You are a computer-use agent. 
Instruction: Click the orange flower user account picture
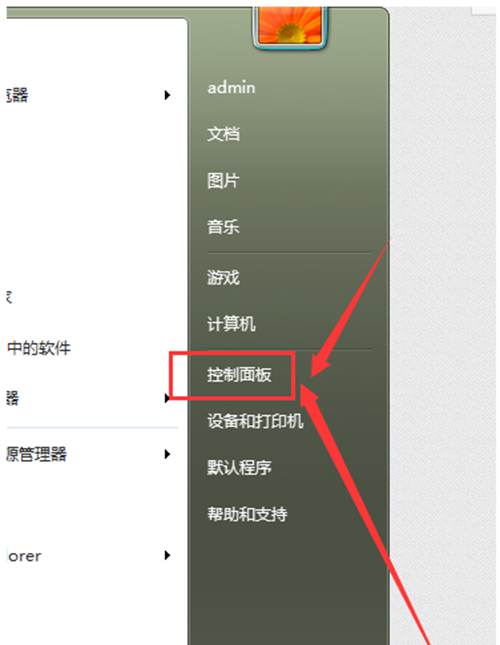click(x=290, y=25)
